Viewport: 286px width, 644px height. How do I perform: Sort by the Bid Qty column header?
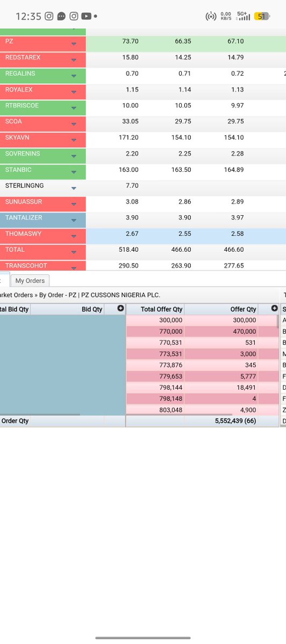pos(92,309)
